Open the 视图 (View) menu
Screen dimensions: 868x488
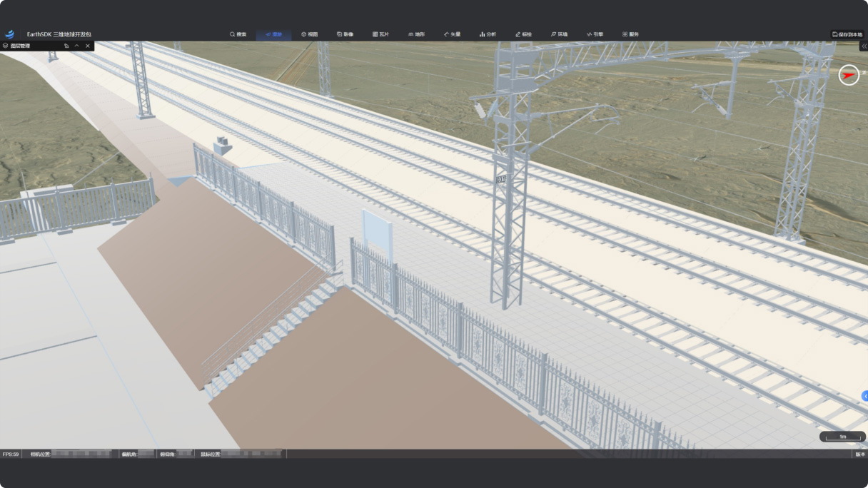pyautogui.click(x=309, y=34)
